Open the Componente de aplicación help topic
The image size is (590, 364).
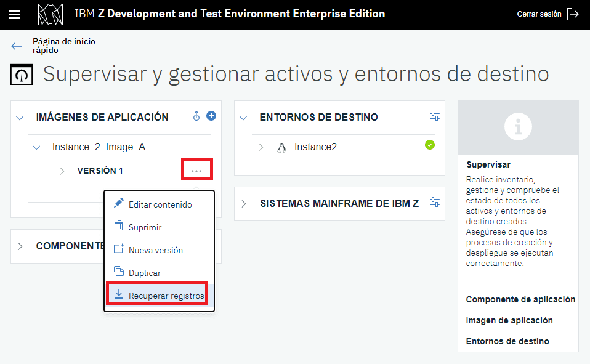pos(520,299)
